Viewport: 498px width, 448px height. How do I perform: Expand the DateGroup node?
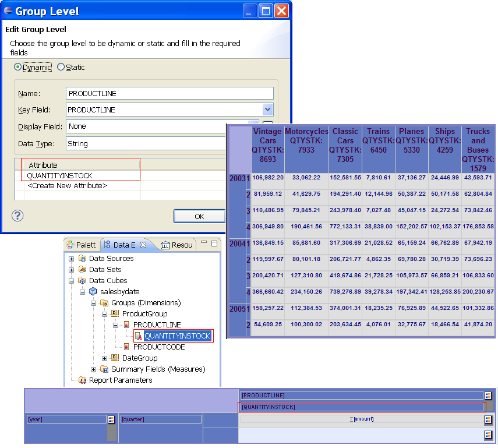pyautogui.click(x=104, y=358)
